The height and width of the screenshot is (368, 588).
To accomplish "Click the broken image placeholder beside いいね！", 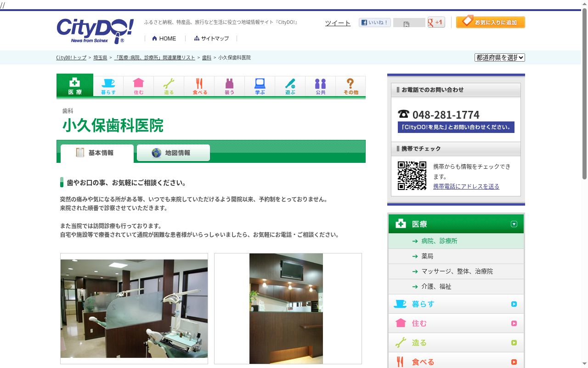I will pyautogui.click(x=409, y=23).
